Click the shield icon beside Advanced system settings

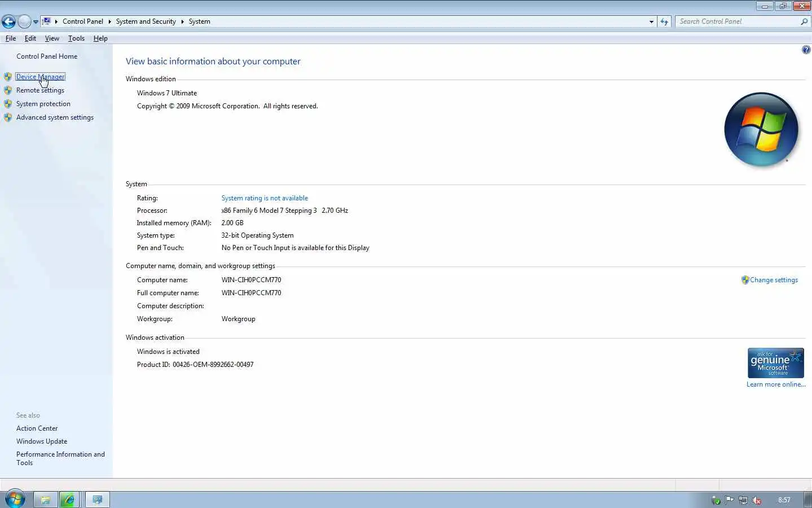click(8, 117)
